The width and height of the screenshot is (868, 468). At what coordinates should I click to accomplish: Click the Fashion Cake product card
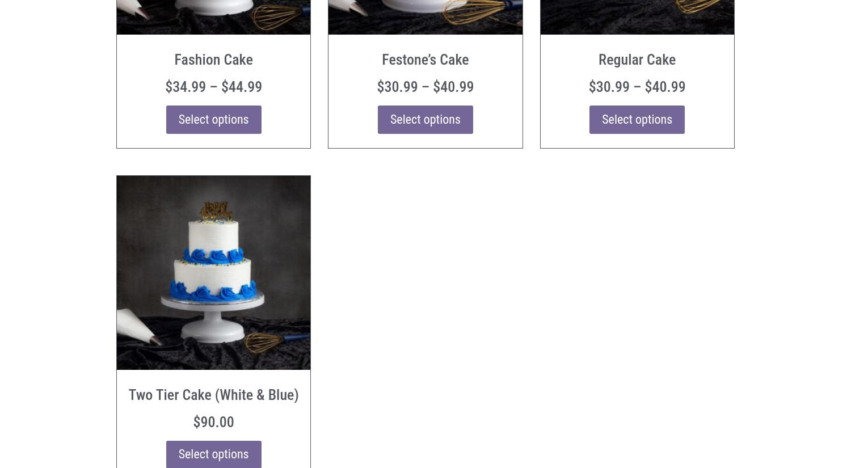(x=213, y=74)
